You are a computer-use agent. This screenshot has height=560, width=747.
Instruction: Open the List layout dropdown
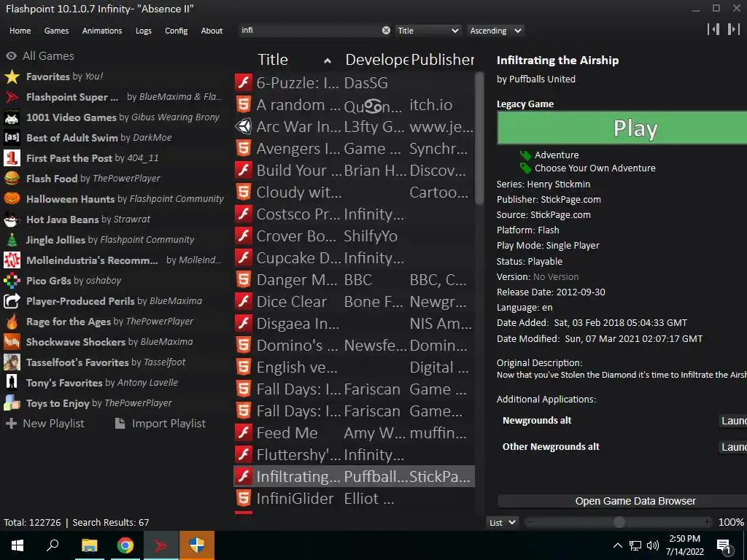click(503, 522)
